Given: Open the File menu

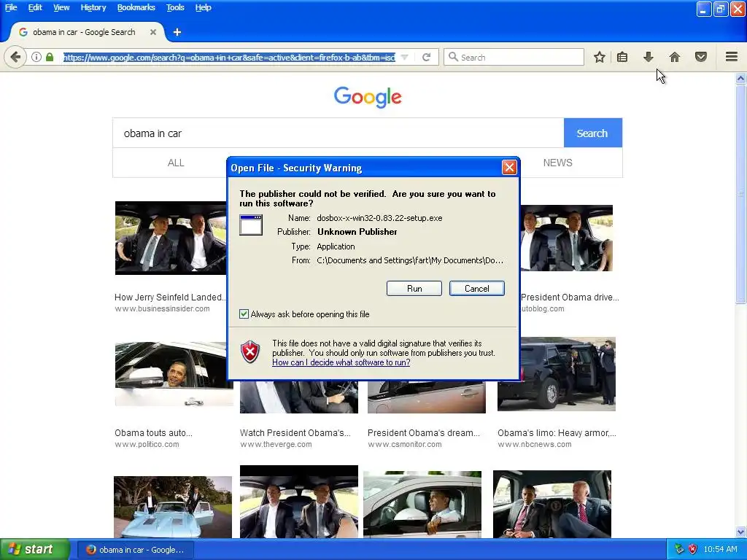Looking at the screenshot, I should tap(11, 7).
